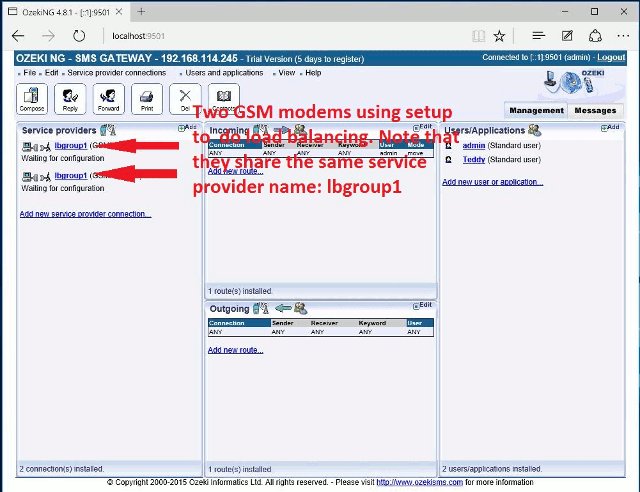Click Add new user or application
Image resolution: width=640 pixels, height=492 pixels.
(x=492, y=182)
